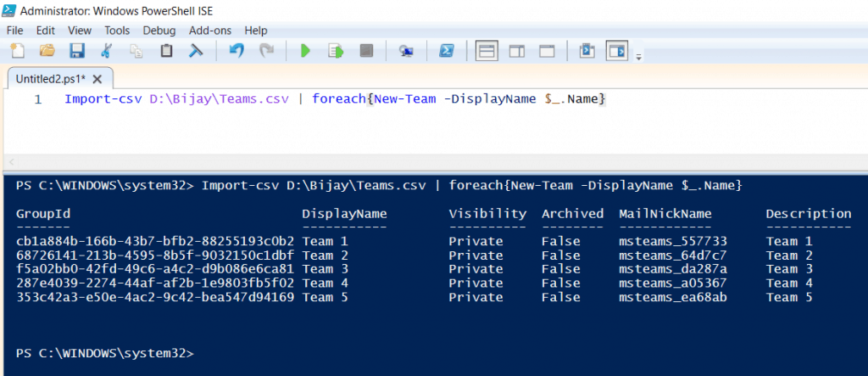Click GroupId 353c42a3-e50e-4ac2-9c42-bea547d94169
This screenshot has height=376, width=868.
pos(155,297)
